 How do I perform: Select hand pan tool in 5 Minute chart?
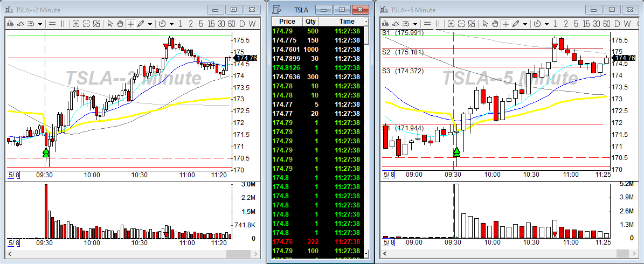495,24
